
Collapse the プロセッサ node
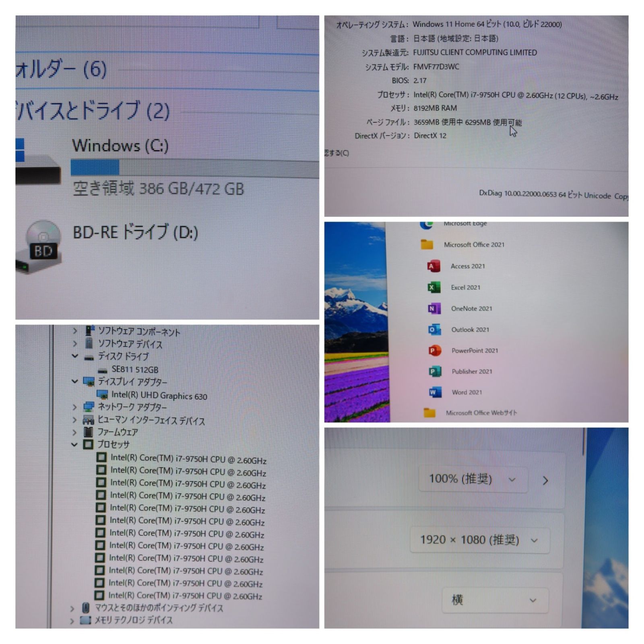click(74, 444)
